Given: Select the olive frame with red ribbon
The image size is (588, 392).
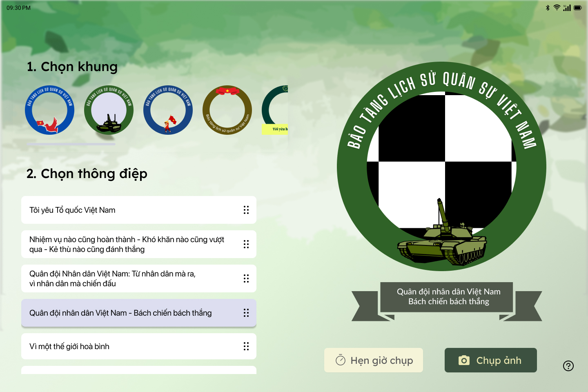Looking at the screenshot, I should click(x=227, y=110).
